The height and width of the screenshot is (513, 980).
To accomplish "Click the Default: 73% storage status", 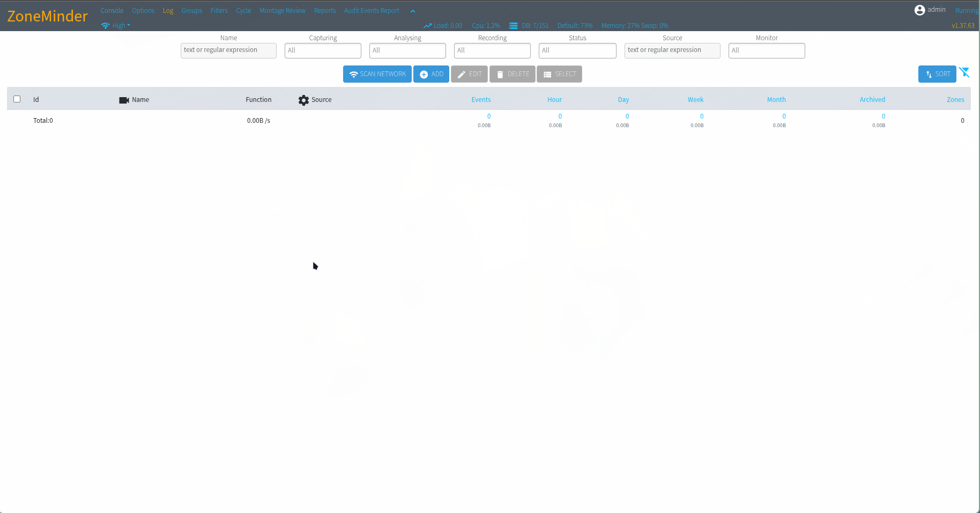I will pyautogui.click(x=575, y=26).
